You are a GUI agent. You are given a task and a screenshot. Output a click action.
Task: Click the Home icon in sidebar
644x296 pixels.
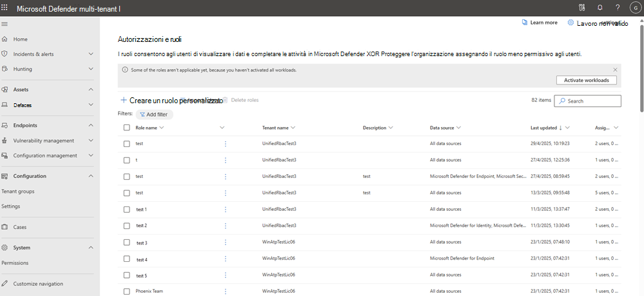[x=5, y=39]
